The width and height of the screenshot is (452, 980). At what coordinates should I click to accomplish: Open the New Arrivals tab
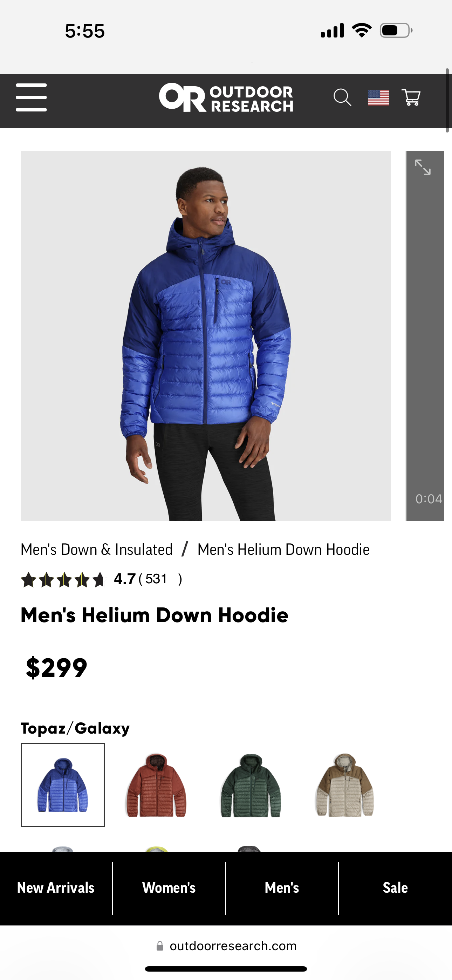click(56, 888)
